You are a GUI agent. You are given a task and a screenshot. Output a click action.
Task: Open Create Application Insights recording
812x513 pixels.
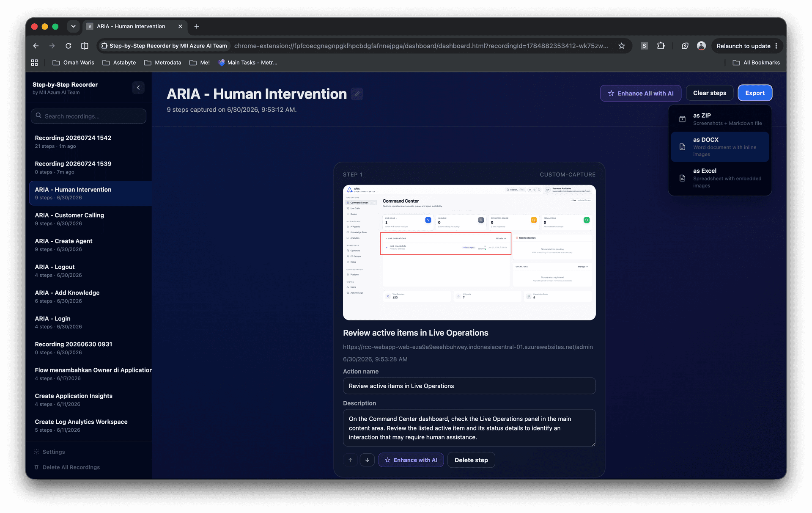pos(91,400)
